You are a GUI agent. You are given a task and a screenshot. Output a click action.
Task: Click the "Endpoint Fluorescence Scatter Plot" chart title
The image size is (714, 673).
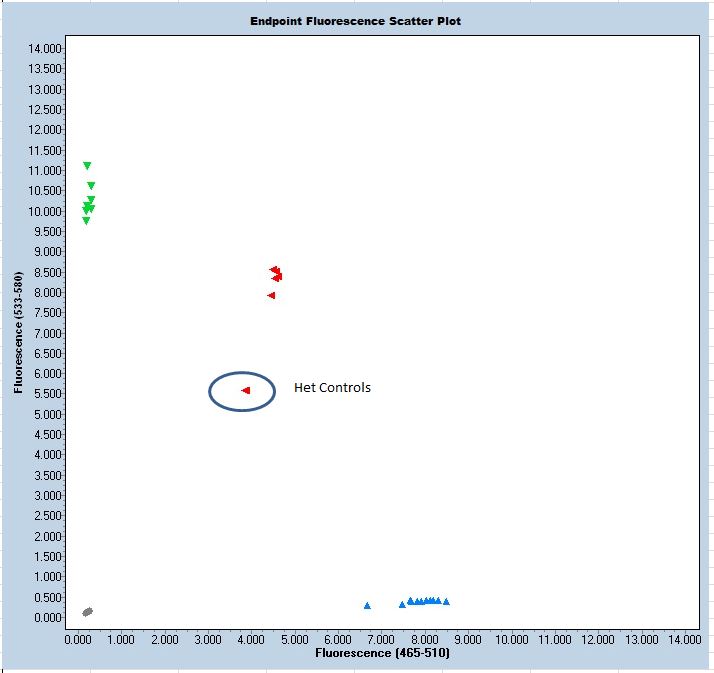tap(356, 21)
